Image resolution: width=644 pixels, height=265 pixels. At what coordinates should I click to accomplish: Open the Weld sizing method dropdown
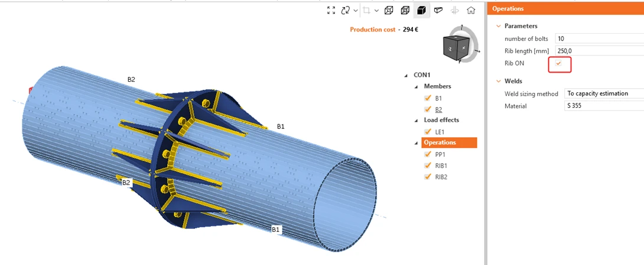[x=604, y=93]
